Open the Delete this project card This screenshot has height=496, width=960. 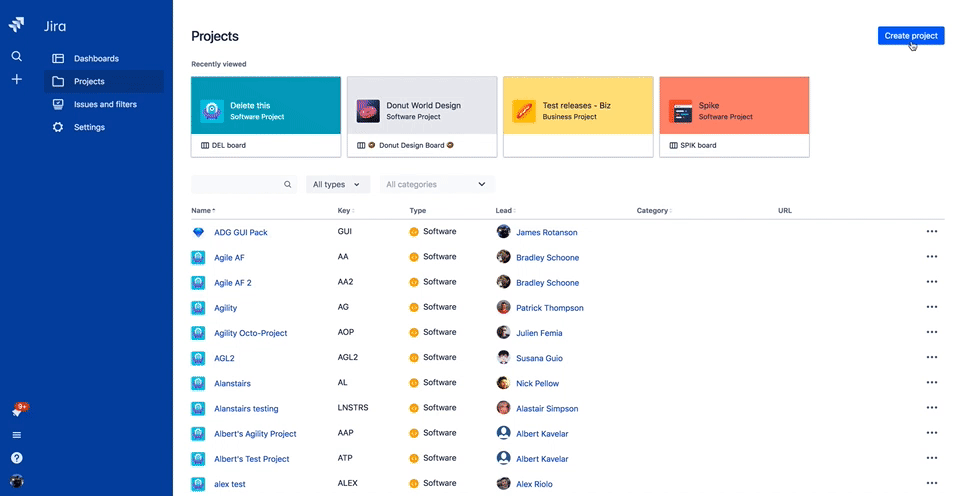(266, 116)
